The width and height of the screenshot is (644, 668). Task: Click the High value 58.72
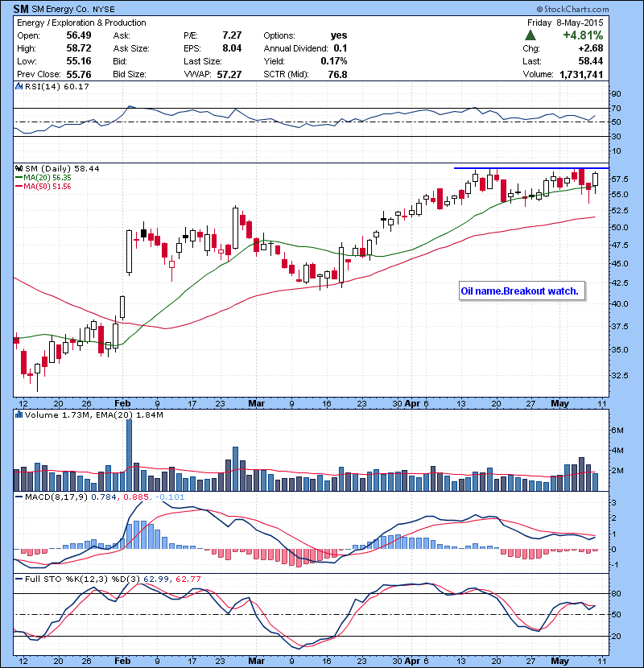(79, 48)
